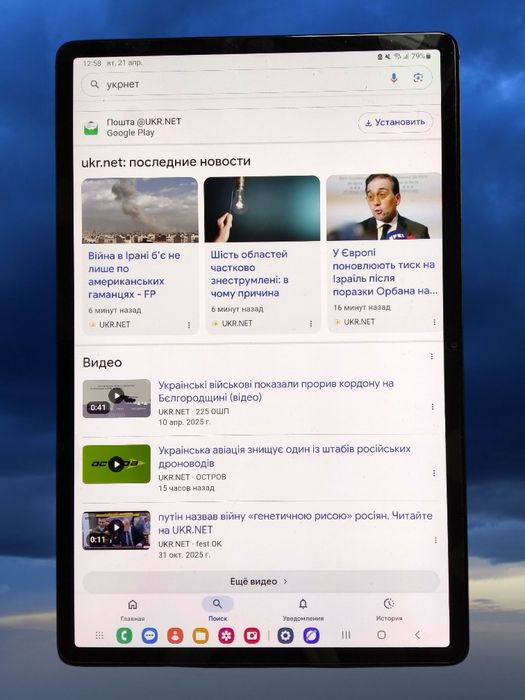Tap the Пошта @UKR.NET Google Play title

click(x=144, y=127)
